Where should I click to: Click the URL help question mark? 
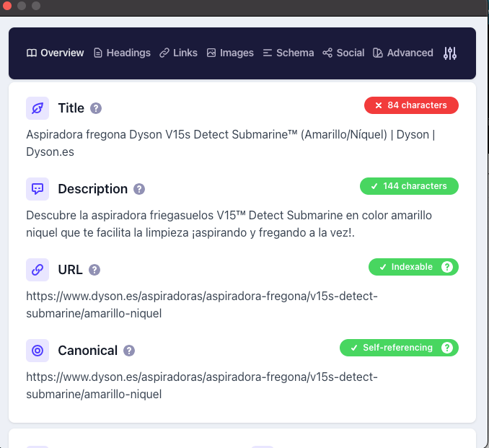(94, 270)
